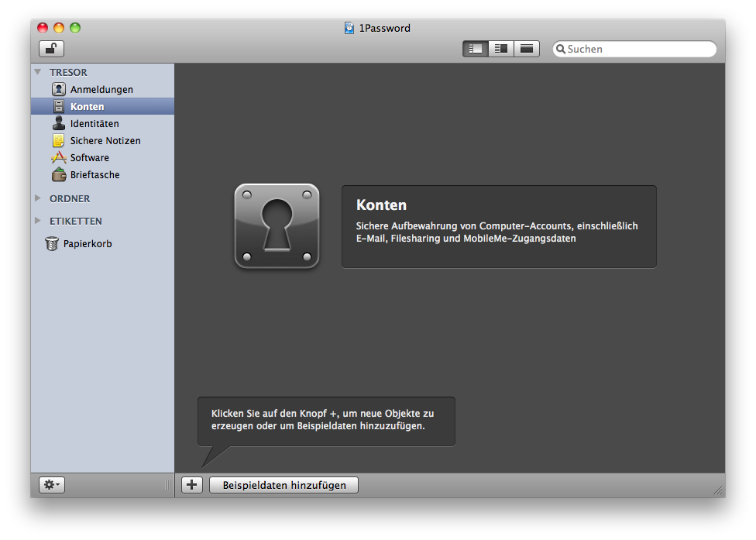Expand the ETIKETTEN section
Viewport: 756px width, 540px height.
pos(38,221)
